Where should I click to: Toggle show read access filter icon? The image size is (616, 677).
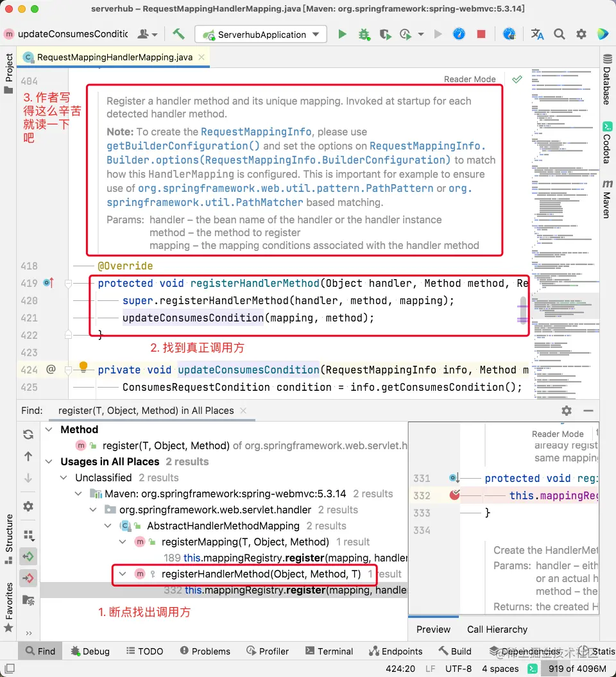click(x=28, y=556)
